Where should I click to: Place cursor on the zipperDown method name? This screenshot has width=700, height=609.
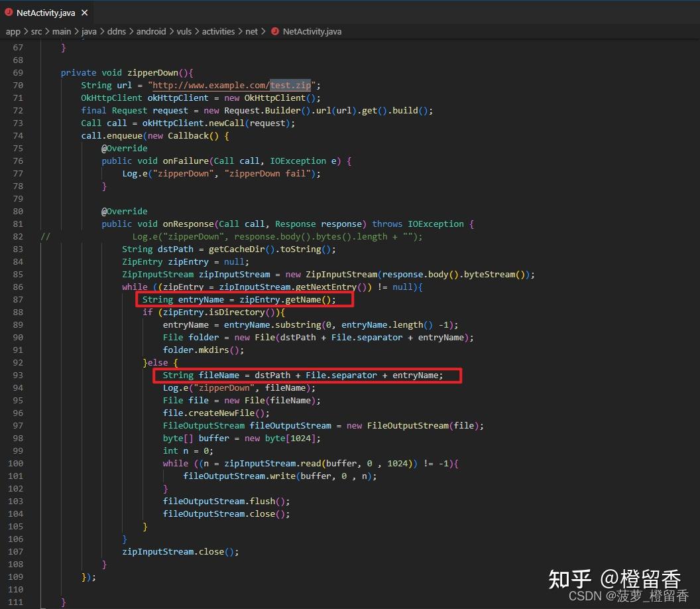click(152, 72)
